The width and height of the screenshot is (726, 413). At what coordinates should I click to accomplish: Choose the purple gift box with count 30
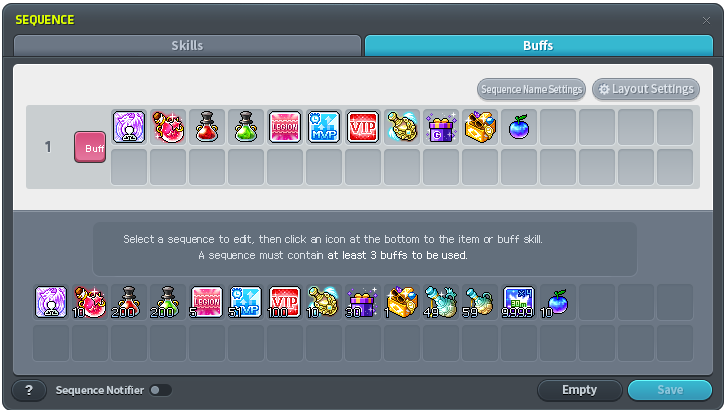pos(362,302)
